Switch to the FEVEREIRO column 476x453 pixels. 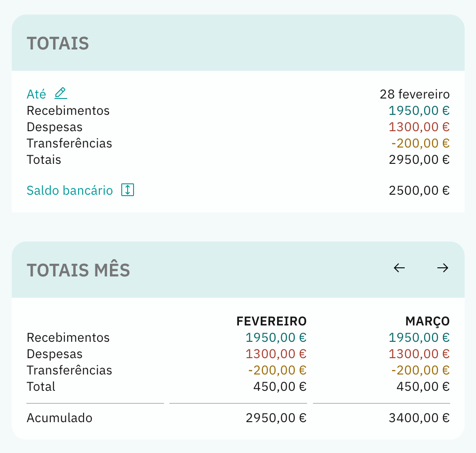pyautogui.click(x=271, y=321)
